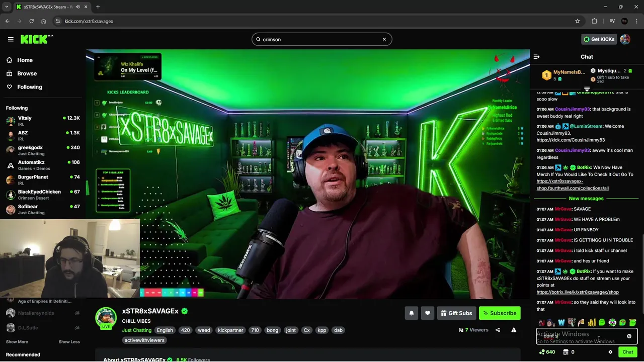Expand following list with Show More
The height and width of the screenshot is (362, 644).
pyautogui.click(x=17, y=342)
